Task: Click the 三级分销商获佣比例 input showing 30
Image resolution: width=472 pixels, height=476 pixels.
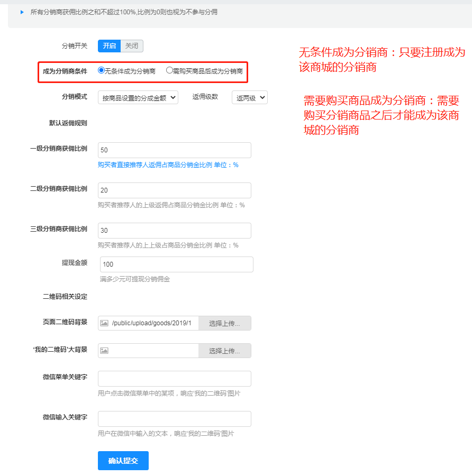Action: tap(175, 231)
